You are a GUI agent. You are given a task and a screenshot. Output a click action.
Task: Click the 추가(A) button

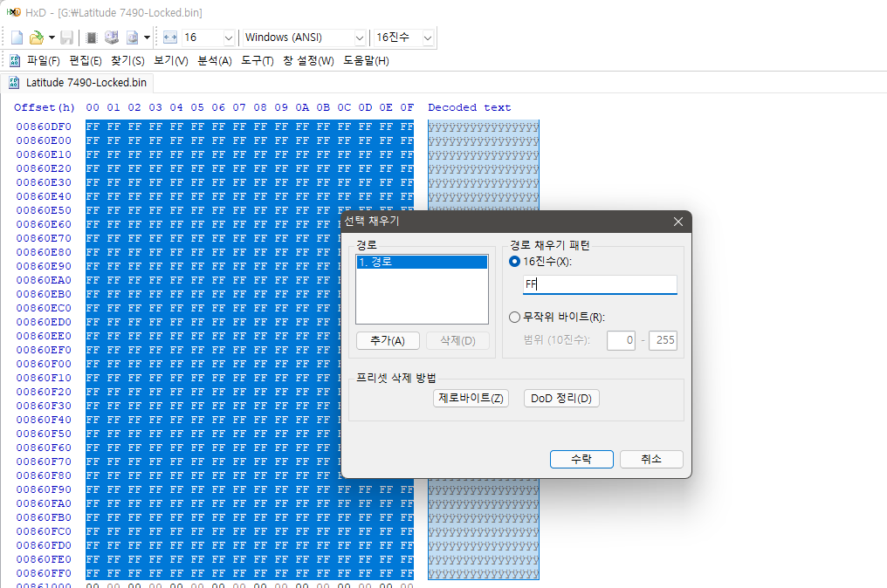pos(388,340)
